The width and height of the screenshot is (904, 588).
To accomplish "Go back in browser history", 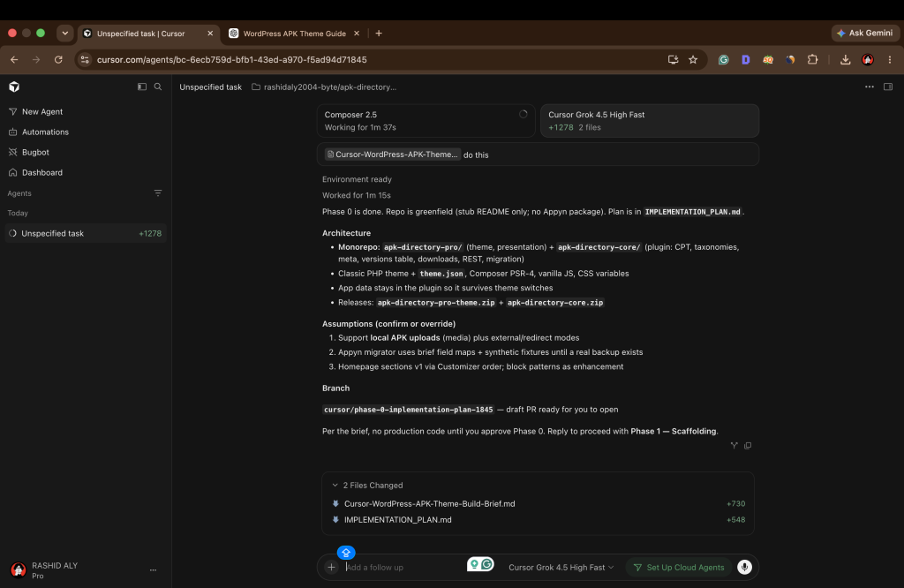I will pos(14,60).
